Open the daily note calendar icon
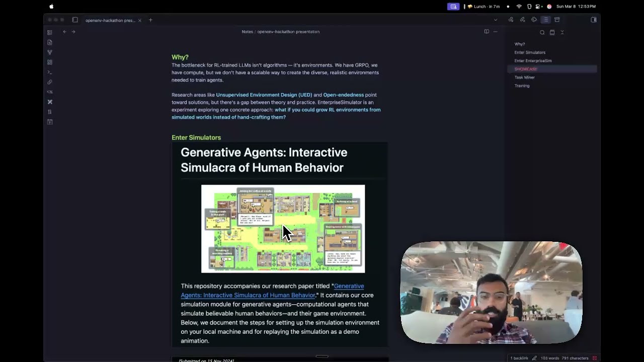 50,122
